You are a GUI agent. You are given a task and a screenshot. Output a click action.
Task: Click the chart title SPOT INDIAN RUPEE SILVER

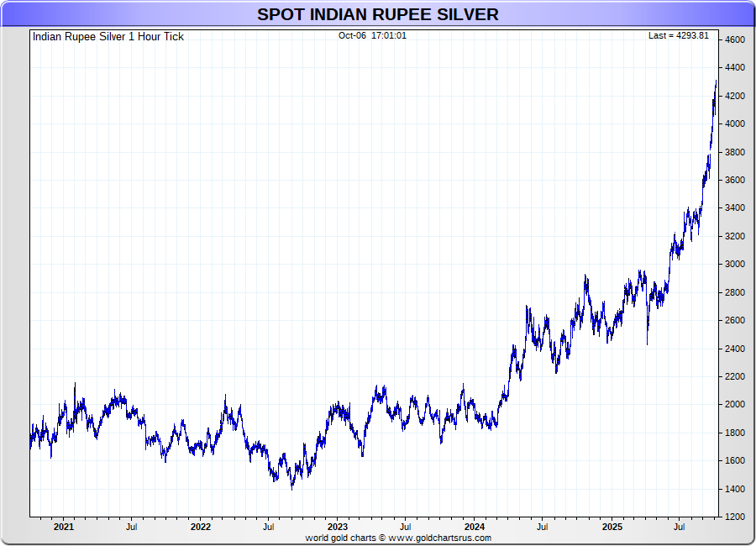377,14
